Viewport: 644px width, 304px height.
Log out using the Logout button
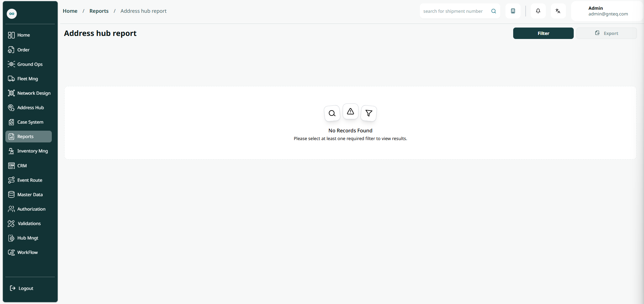point(22,288)
